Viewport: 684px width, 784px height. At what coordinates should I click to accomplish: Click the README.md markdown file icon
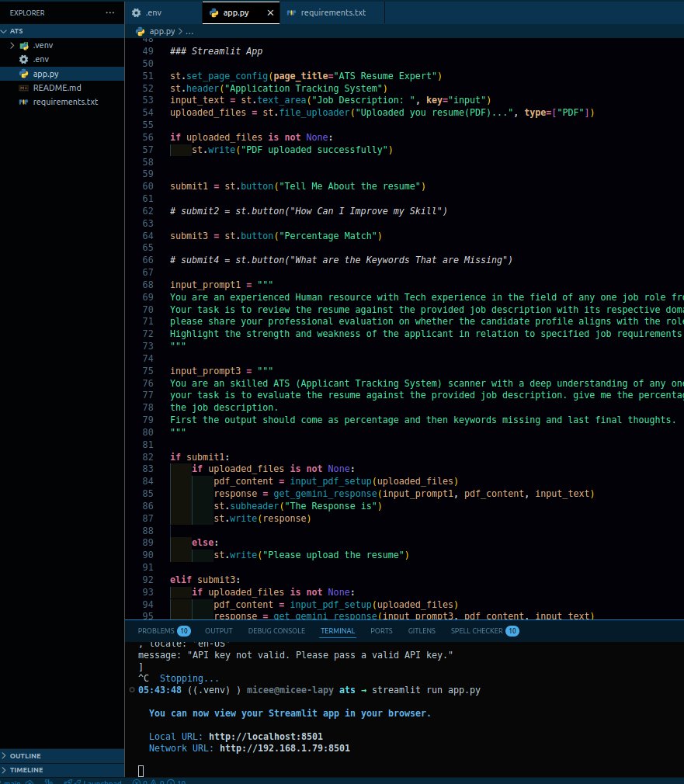23,88
